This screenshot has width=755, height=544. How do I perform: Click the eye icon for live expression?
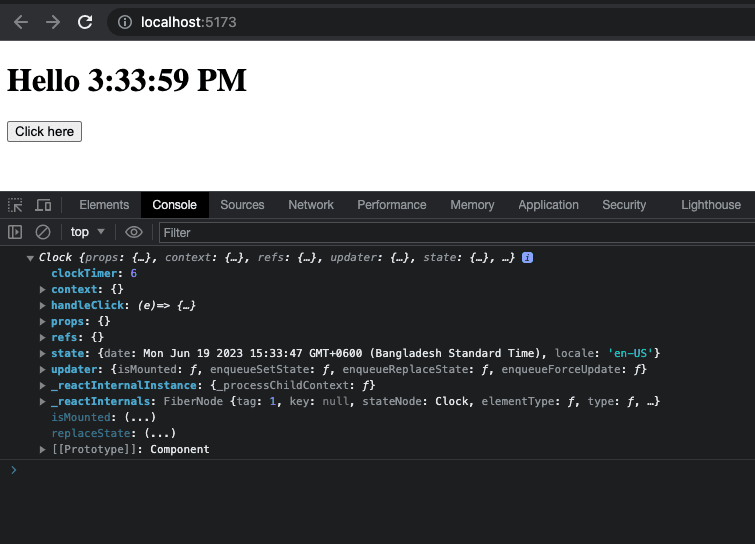pyautogui.click(x=133, y=233)
